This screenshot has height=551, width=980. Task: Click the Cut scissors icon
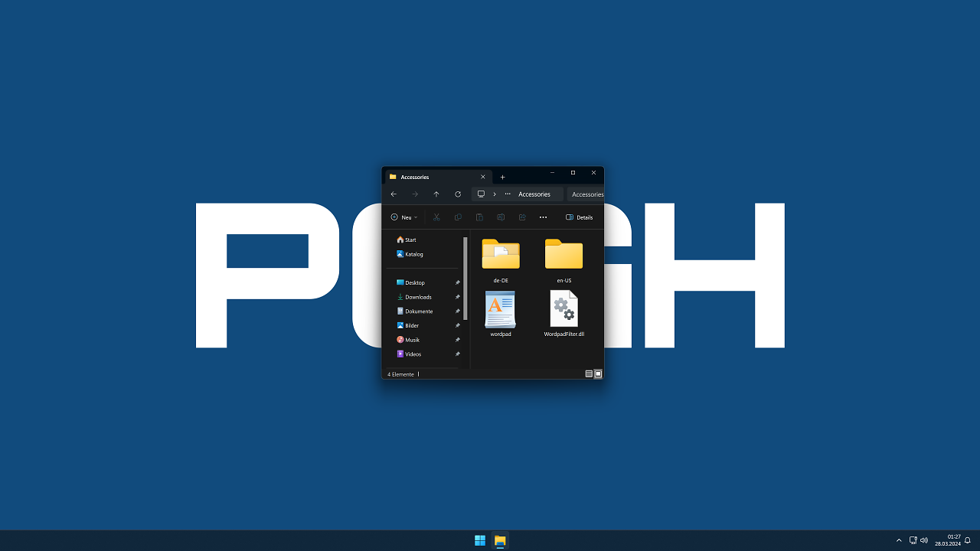436,217
